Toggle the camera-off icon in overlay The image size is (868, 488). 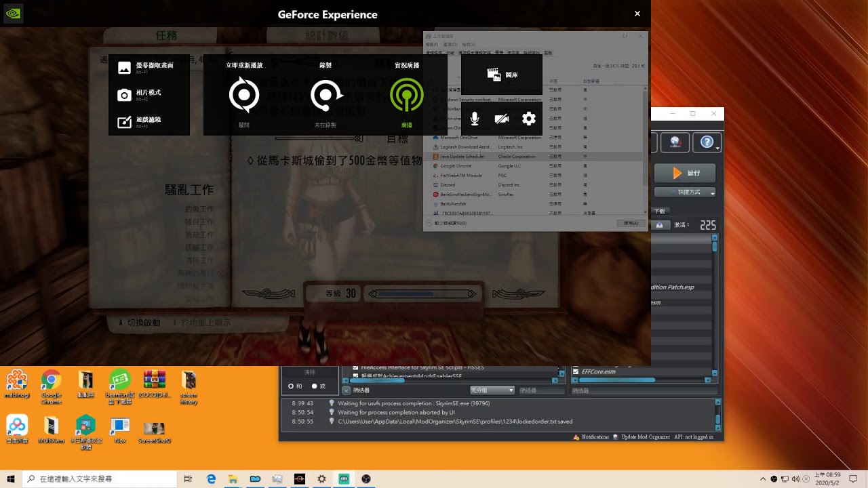(x=502, y=119)
